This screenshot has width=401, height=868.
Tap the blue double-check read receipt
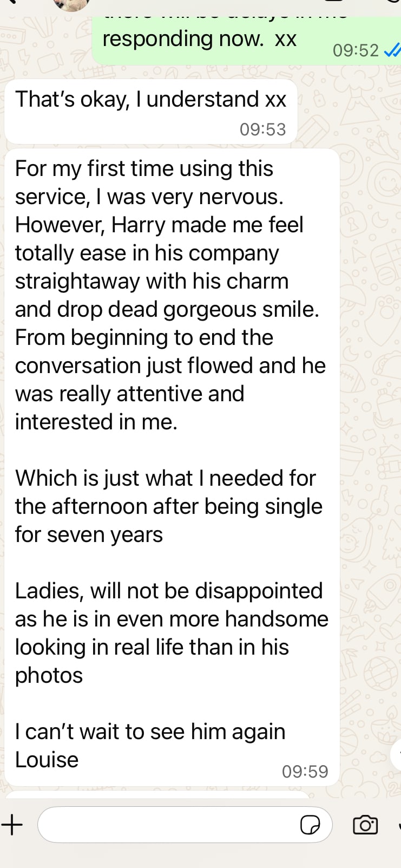click(392, 51)
